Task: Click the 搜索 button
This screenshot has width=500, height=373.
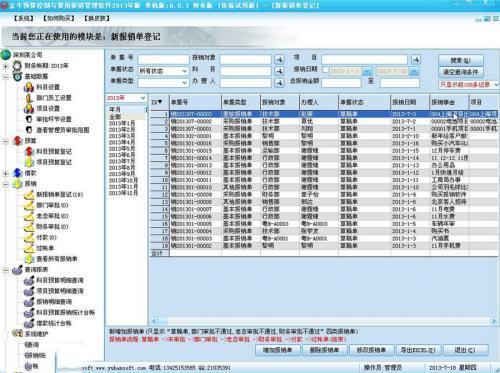Action: pos(460,60)
